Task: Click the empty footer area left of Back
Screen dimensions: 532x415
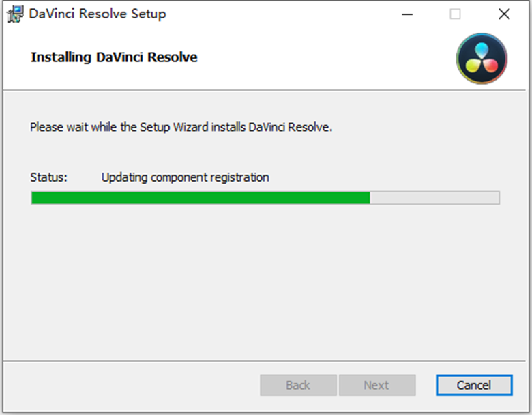Action: [x=132, y=385]
